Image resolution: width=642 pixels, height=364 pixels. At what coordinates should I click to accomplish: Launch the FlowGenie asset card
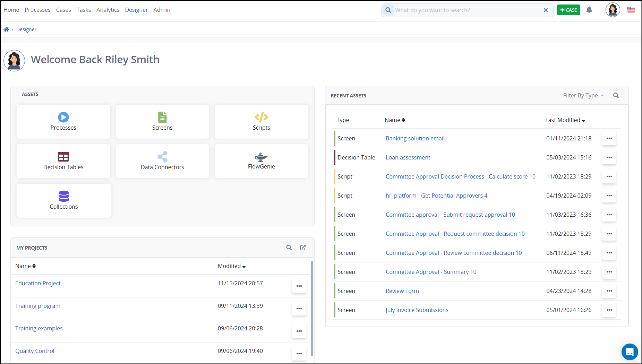pos(261,161)
